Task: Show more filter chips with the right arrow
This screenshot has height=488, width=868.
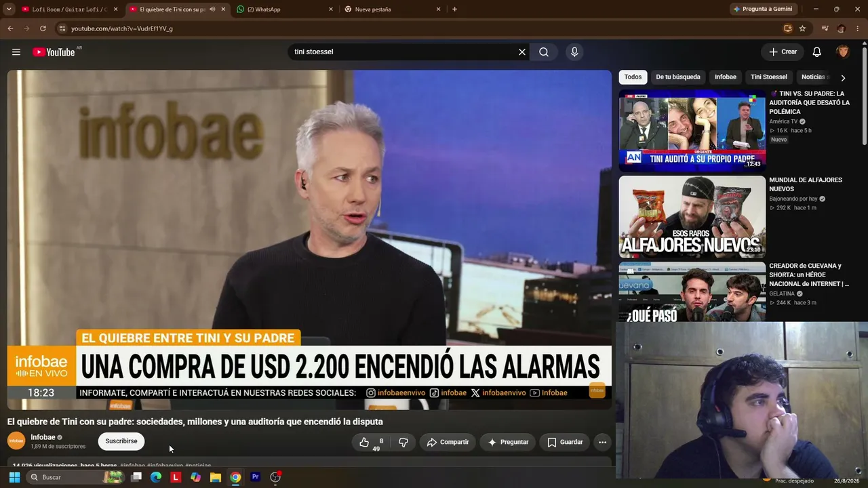Action: point(843,78)
